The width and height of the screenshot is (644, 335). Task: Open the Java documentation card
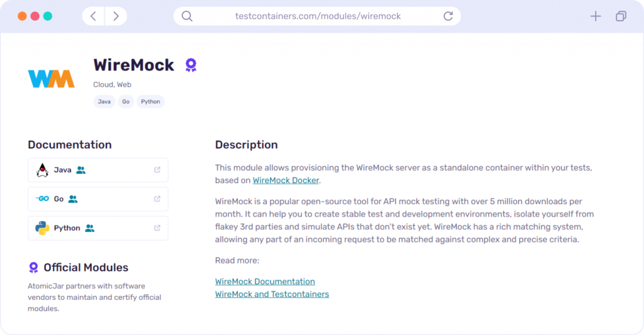[x=98, y=170]
